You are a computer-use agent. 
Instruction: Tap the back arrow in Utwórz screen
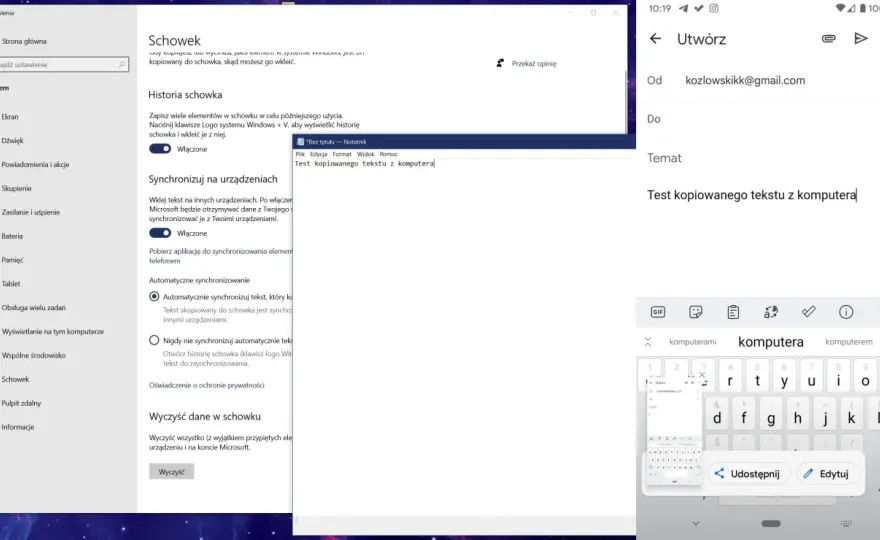(655, 39)
